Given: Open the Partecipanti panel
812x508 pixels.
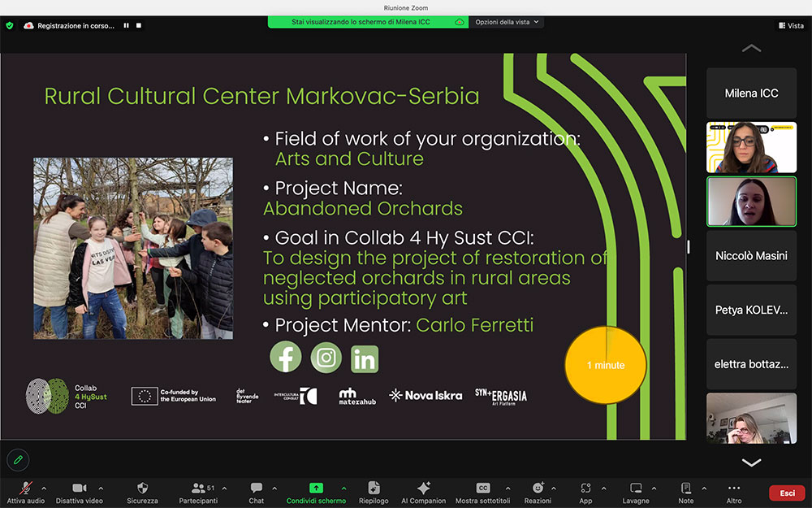Looking at the screenshot, I should click(198, 488).
